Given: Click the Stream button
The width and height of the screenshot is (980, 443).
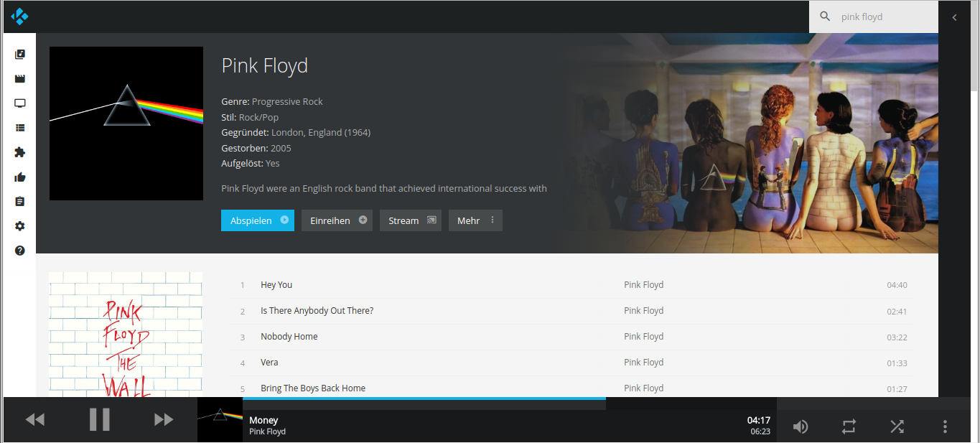Looking at the screenshot, I should click(411, 220).
